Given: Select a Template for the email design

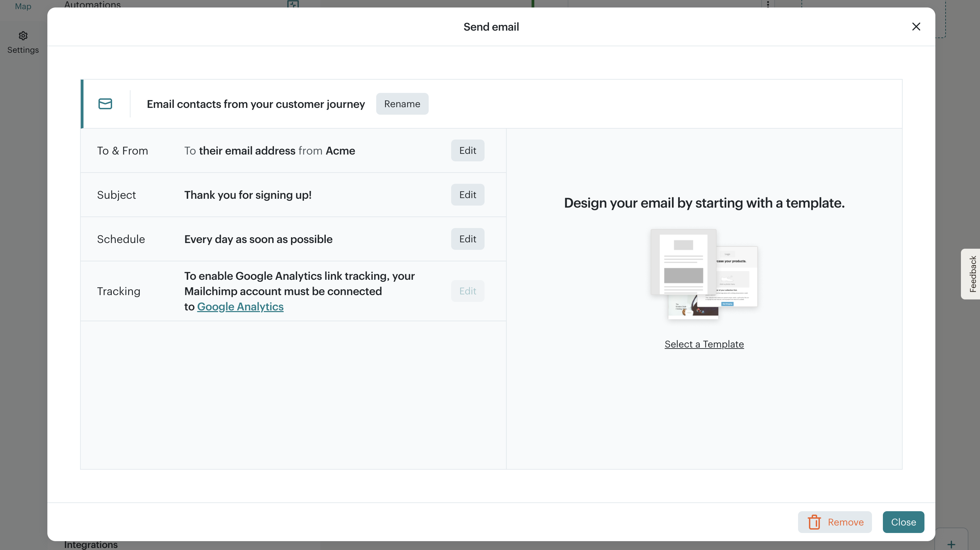Looking at the screenshot, I should (704, 344).
